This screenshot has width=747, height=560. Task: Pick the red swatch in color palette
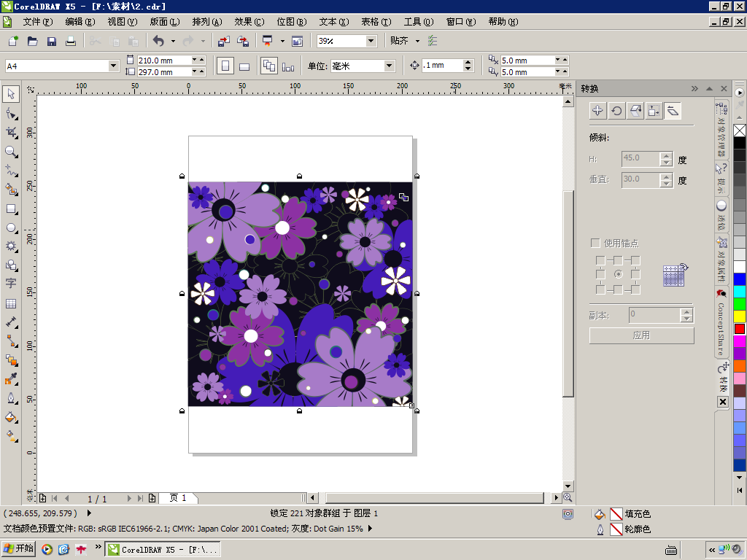740,329
